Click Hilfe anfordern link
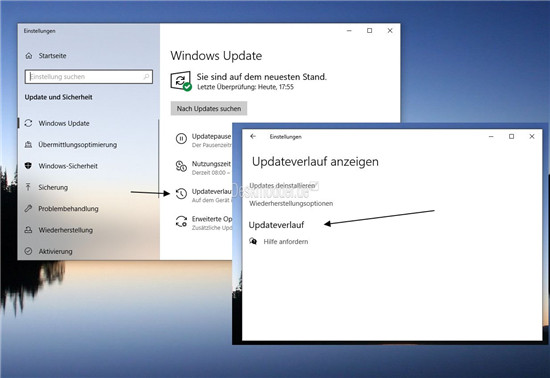Image resolution: width=550 pixels, height=378 pixels. (286, 242)
